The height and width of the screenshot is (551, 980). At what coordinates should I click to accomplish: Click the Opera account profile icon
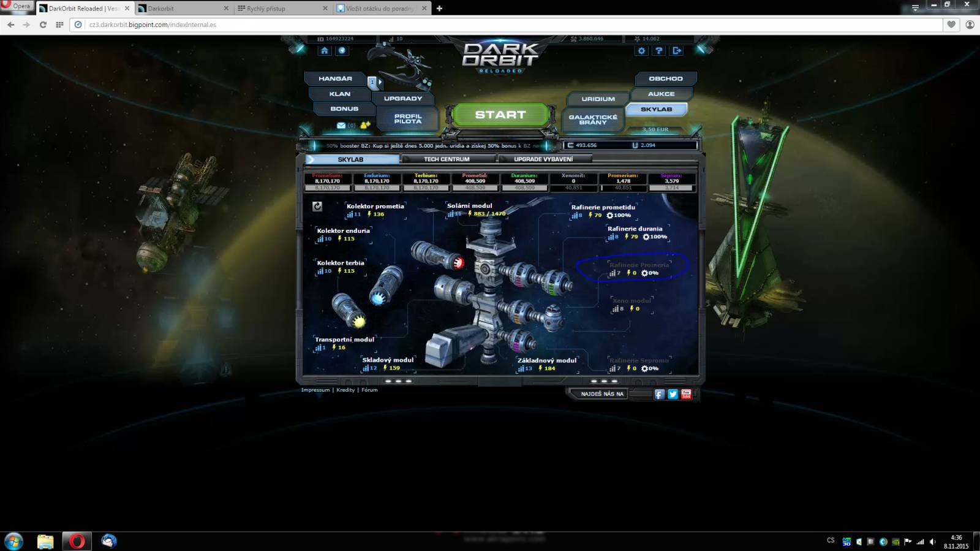tap(970, 25)
